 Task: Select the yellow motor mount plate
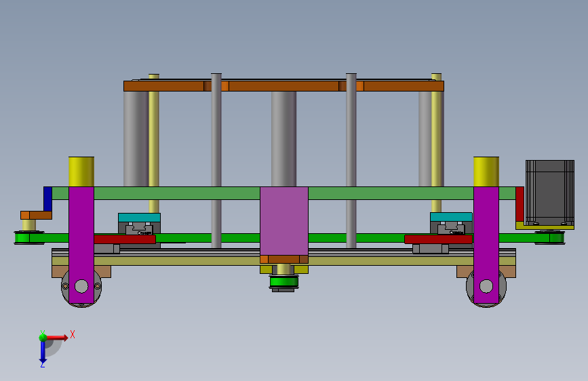(545, 227)
